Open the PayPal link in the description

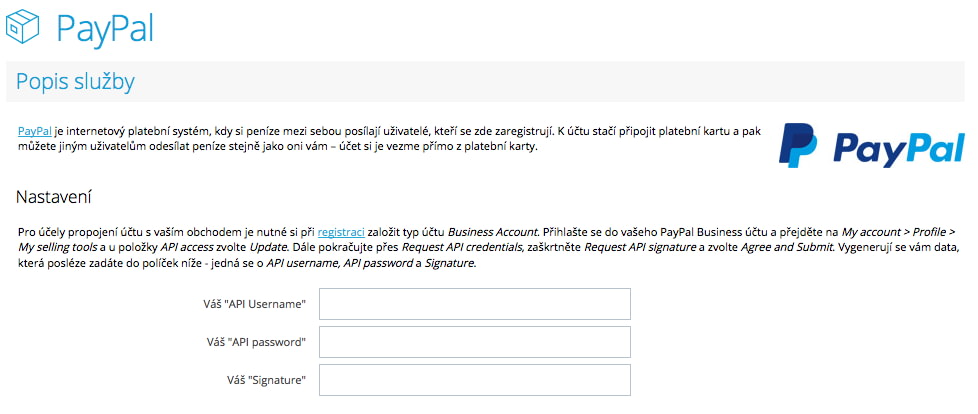pos(34,131)
